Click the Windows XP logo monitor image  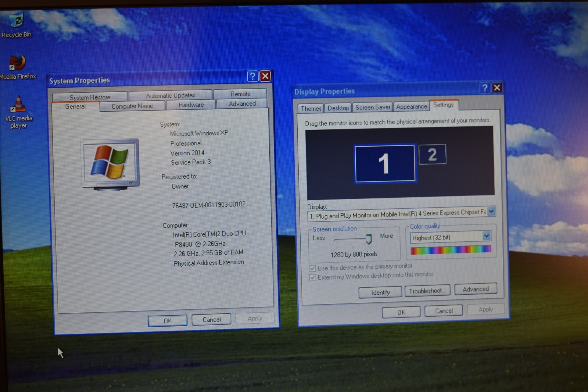point(110,164)
